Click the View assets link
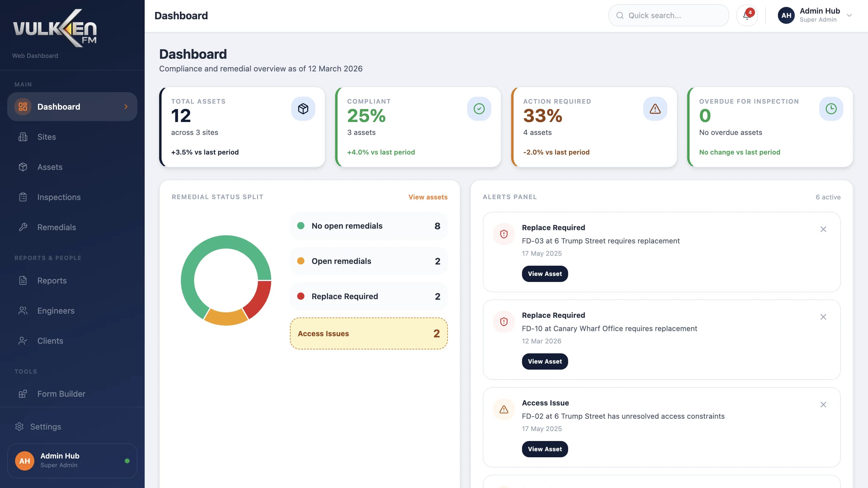This screenshot has width=868, height=488. [x=428, y=197]
